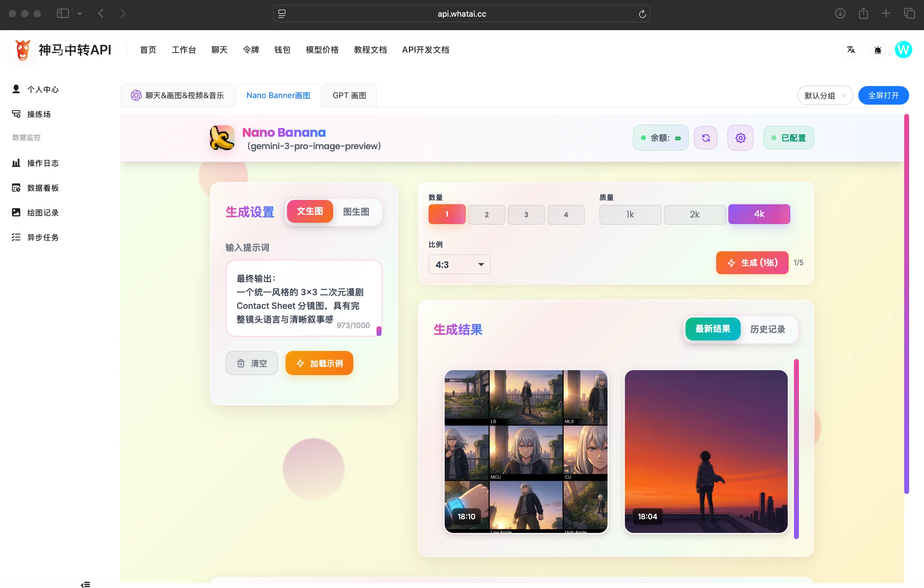The image size is (924, 588).
Task: Click the language translate icon
Action: [850, 50]
